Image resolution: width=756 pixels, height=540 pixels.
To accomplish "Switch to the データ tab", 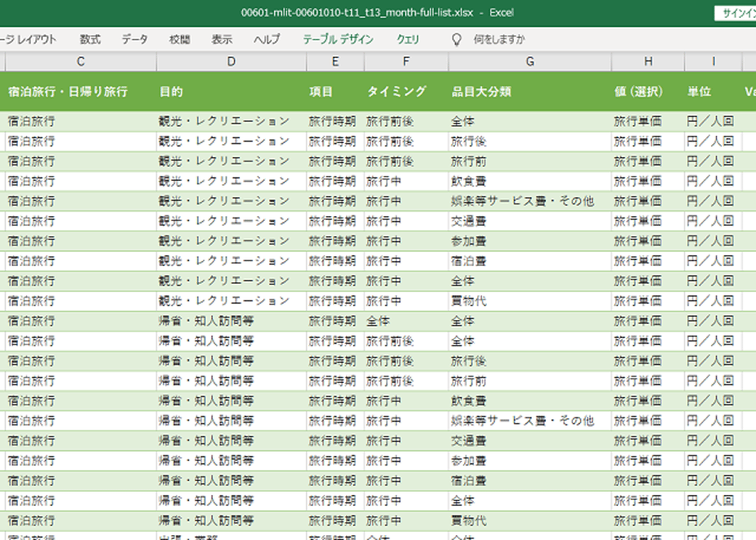I will [134, 39].
